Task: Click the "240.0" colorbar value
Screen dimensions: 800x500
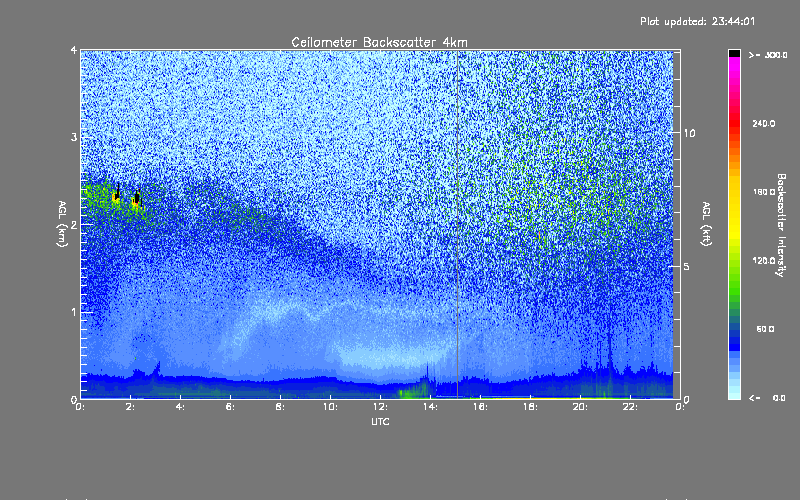Action: point(764,124)
